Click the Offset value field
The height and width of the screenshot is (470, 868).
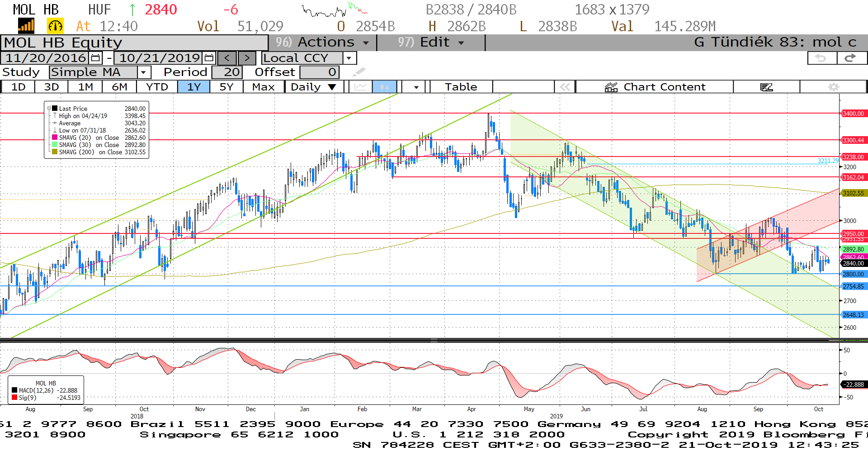pyautogui.click(x=319, y=72)
